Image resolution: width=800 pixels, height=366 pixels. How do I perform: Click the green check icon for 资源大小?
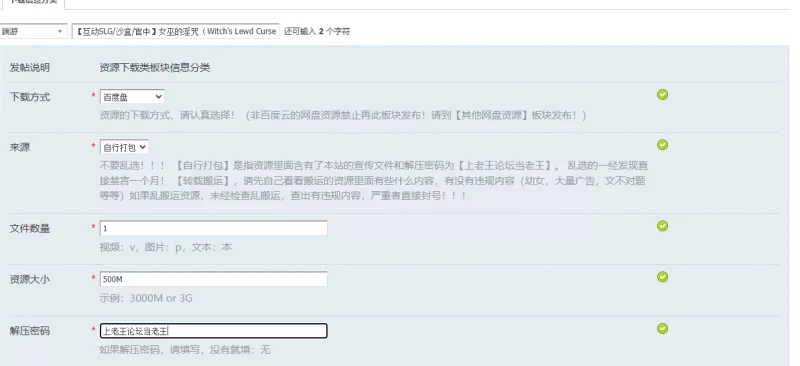662,277
